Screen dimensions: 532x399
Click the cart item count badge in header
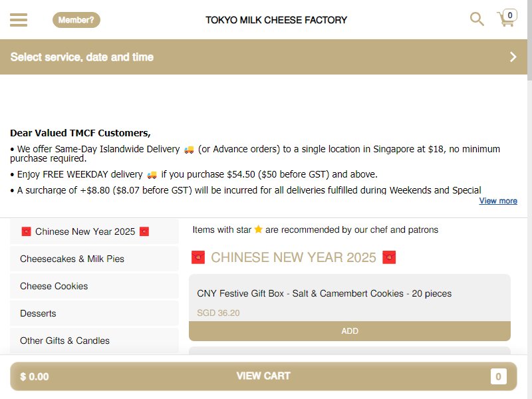point(509,15)
